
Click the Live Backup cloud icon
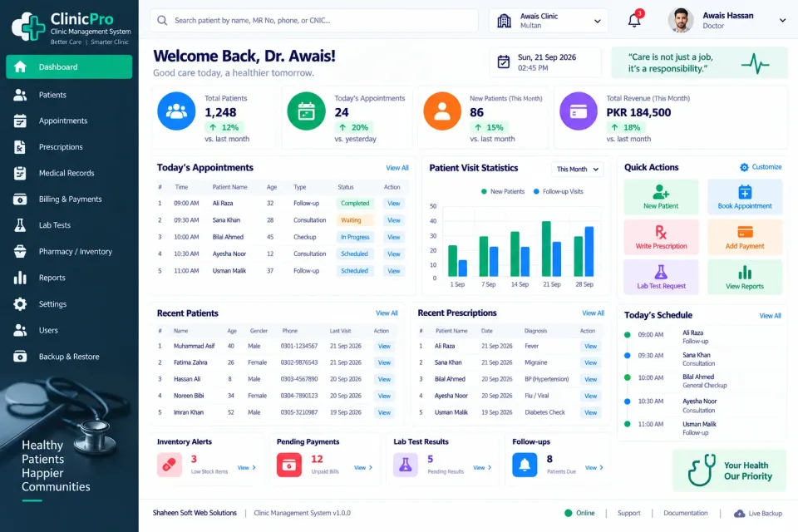pos(740,513)
